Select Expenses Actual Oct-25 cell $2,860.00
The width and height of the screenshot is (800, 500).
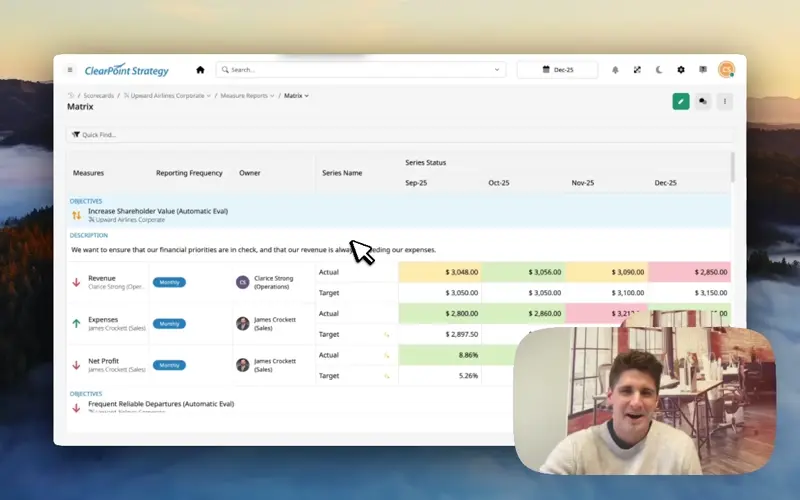tap(523, 313)
